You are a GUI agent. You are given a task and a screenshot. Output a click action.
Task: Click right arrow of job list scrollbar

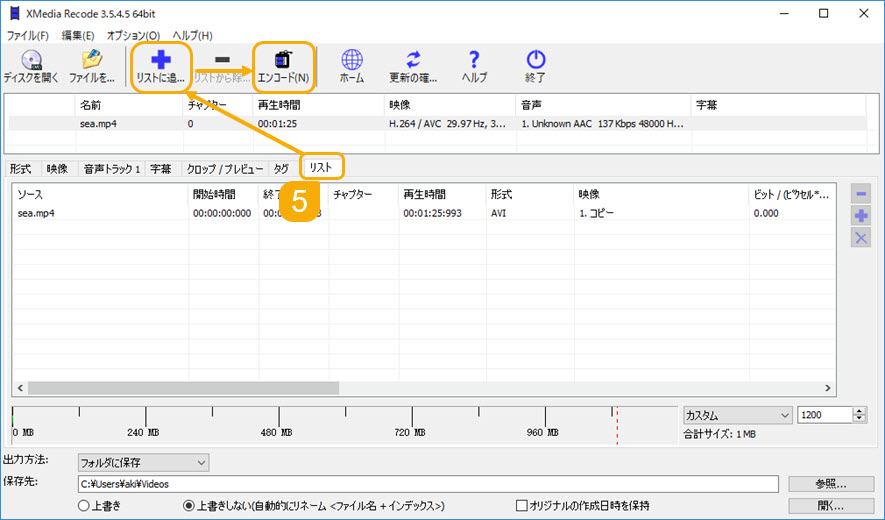828,388
